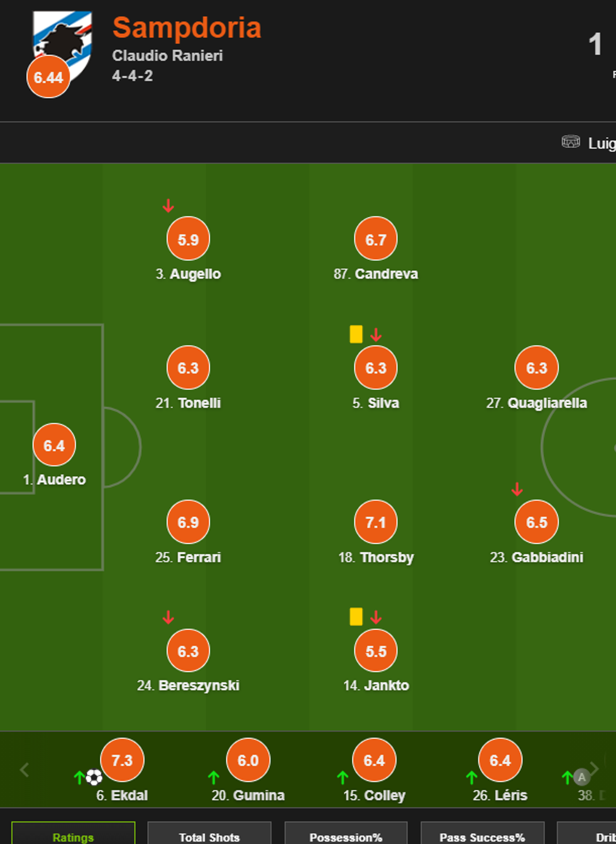Open the Sampdoria team name link

coord(187,28)
